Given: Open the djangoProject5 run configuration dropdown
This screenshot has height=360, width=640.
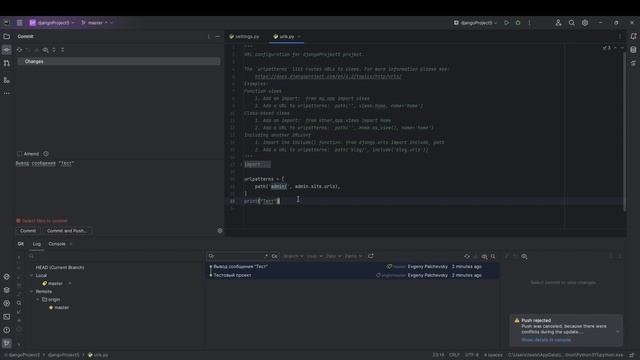Looking at the screenshot, I should point(476,23).
